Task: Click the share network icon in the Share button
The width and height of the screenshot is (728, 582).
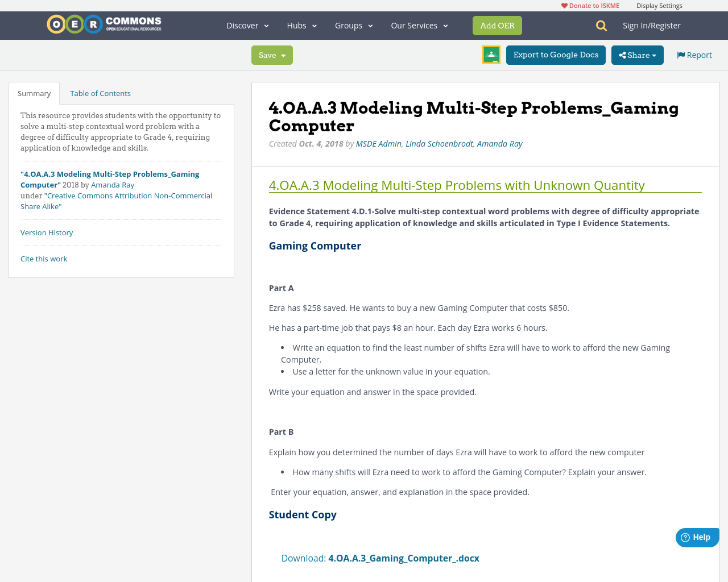Action: [622, 55]
